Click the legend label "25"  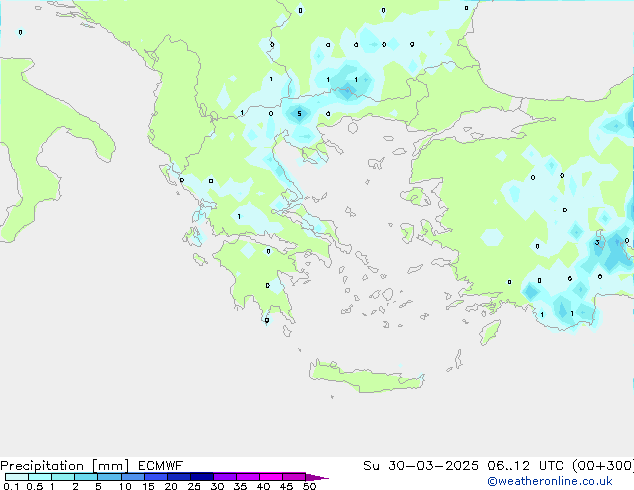(194, 486)
